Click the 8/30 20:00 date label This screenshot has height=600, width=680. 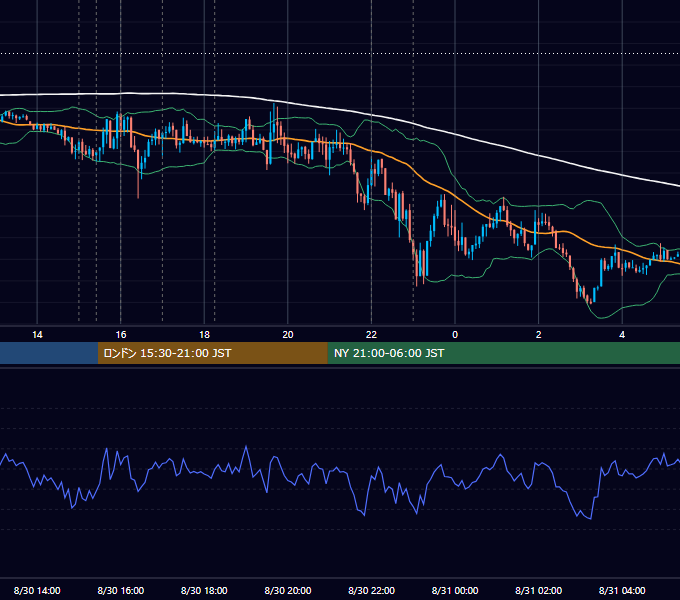288,590
